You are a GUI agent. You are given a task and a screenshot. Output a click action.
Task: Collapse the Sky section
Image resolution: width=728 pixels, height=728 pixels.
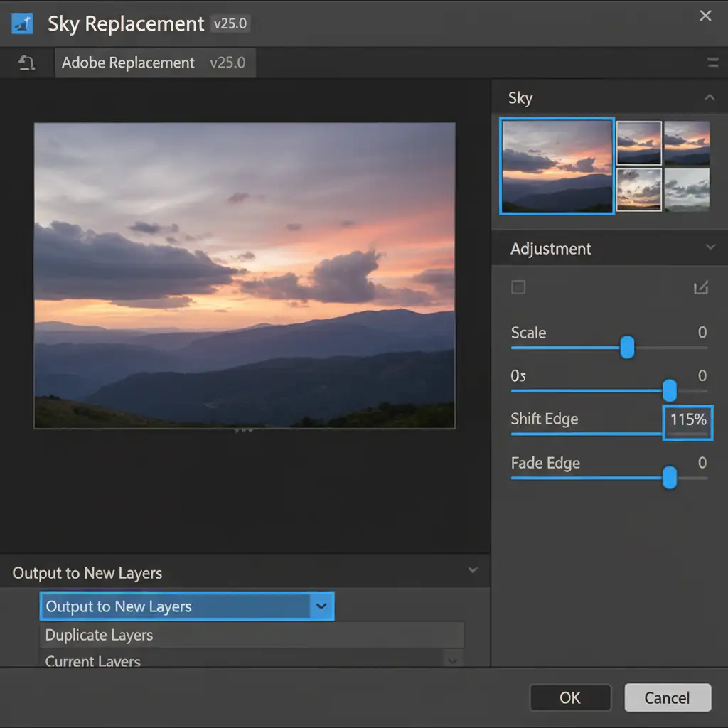pos(709,97)
